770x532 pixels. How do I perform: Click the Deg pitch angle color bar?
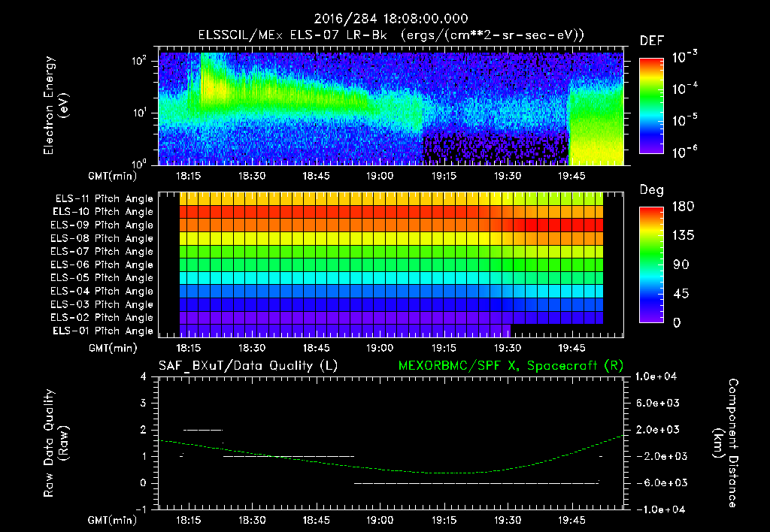[x=651, y=264]
